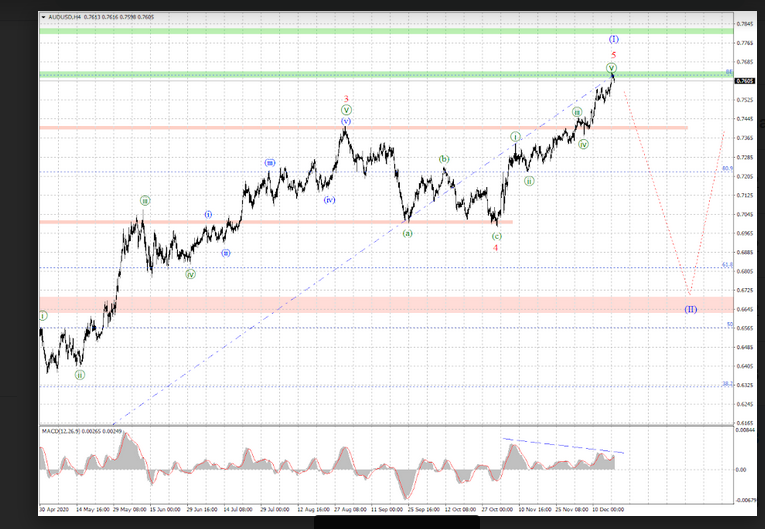
Task: Select the blue (II) wave target label
Action: 690,309
